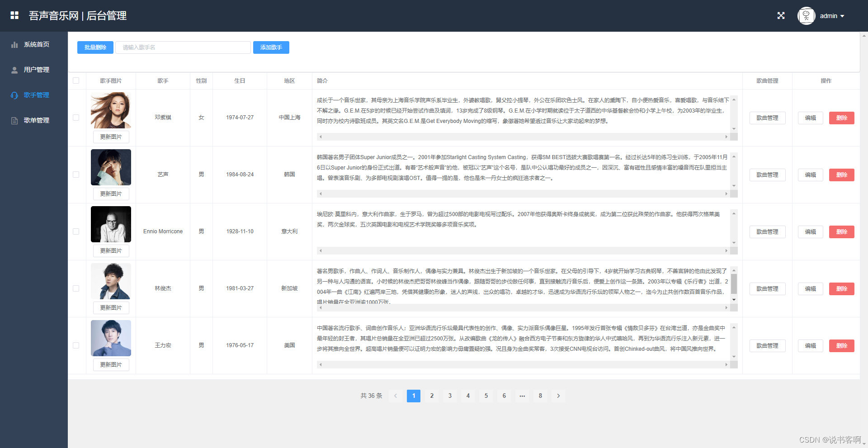Go to pagination page 3

pos(450,396)
